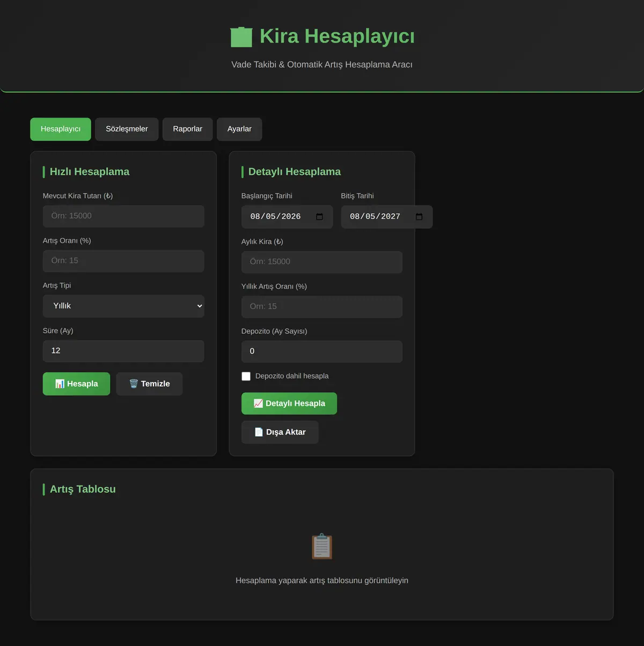The height and width of the screenshot is (646, 644).
Task: Run the Detaylı Hesapla calculation
Action: pyautogui.click(x=289, y=403)
